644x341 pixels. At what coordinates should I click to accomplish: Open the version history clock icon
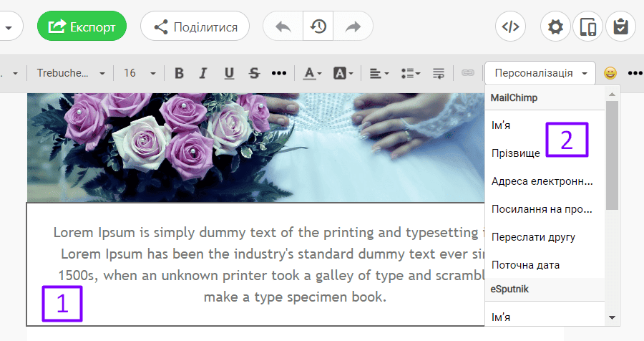(318, 27)
